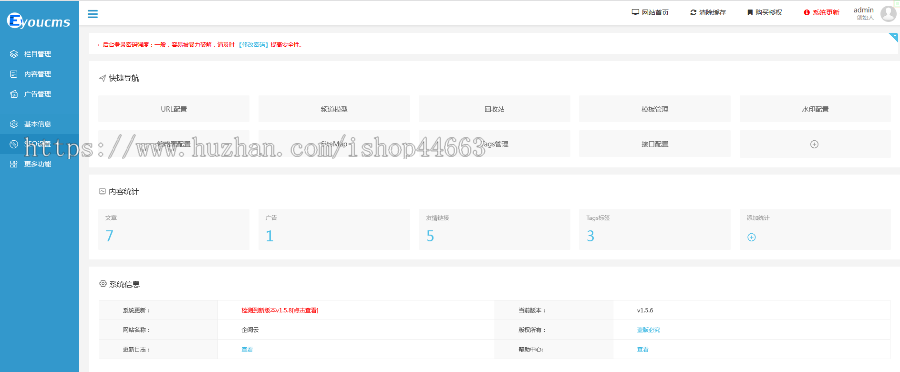Click the clear cache refresh item

[x=708, y=12]
